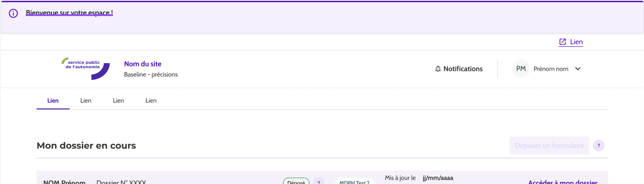Screen dimensions: 644x184
Task: Go to the third Lien tab
Action: (118, 101)
